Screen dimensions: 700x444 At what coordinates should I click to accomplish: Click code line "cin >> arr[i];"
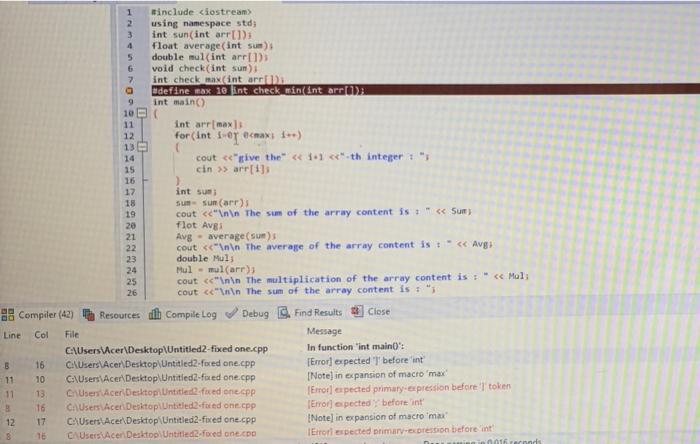click(233, 169)
